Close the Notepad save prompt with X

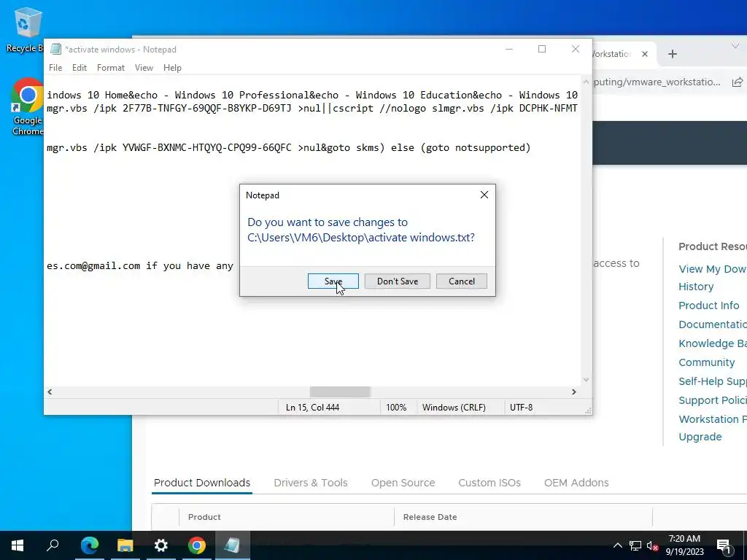(484, 195)
